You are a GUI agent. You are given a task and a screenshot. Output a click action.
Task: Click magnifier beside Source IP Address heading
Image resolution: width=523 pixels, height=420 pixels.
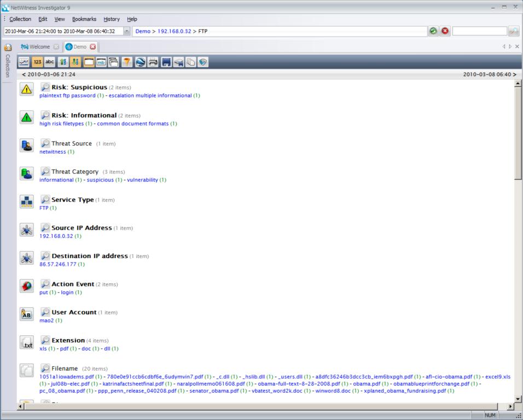[45, 227]
